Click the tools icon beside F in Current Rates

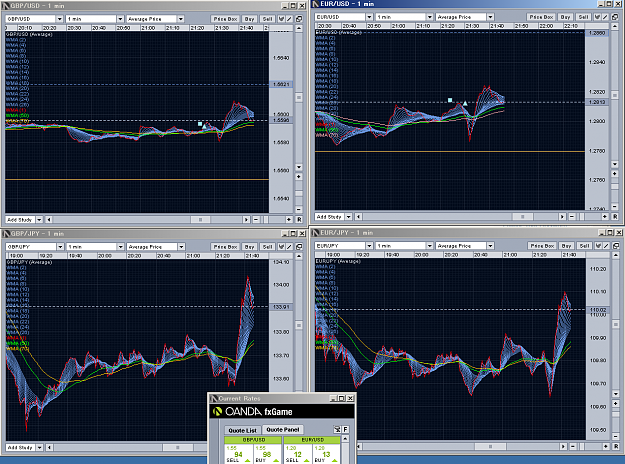point(337,429)
